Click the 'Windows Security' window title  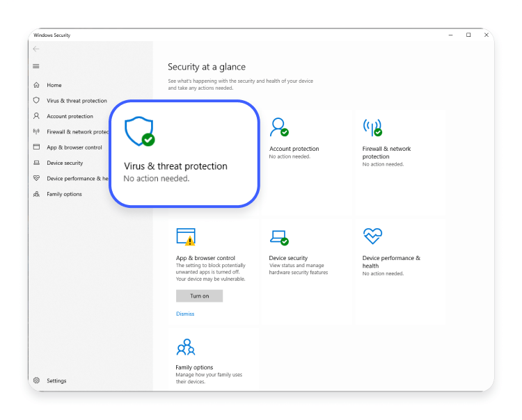(x=52, y=35)
